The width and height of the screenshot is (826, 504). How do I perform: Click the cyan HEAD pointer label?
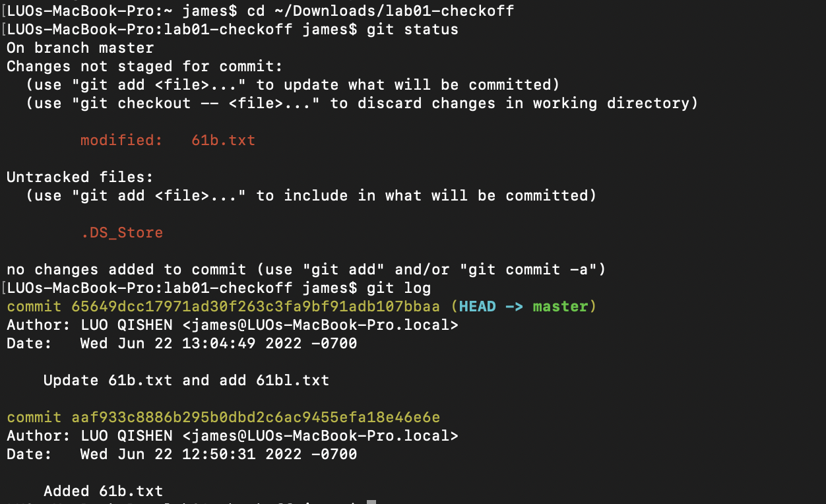click(x=476, y=307)
